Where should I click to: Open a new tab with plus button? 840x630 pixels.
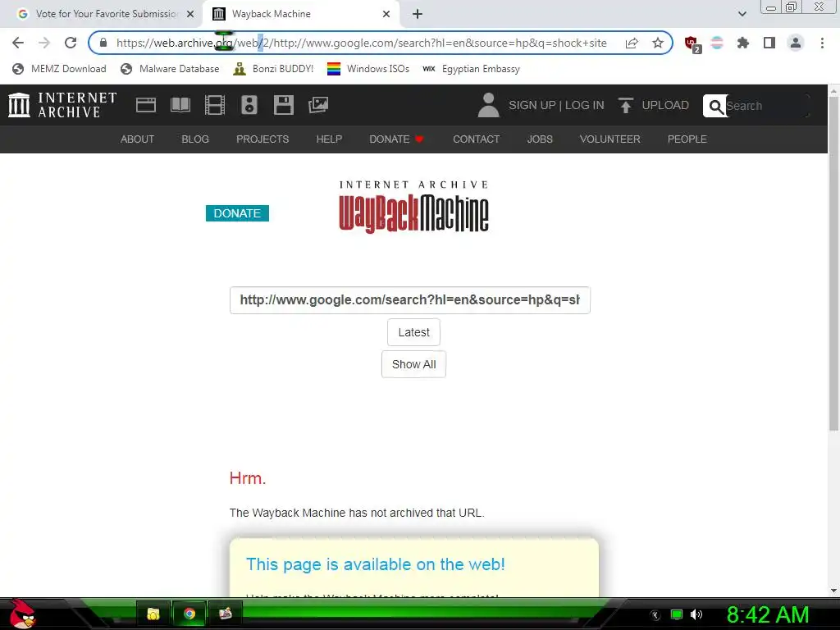pos(418,14)
